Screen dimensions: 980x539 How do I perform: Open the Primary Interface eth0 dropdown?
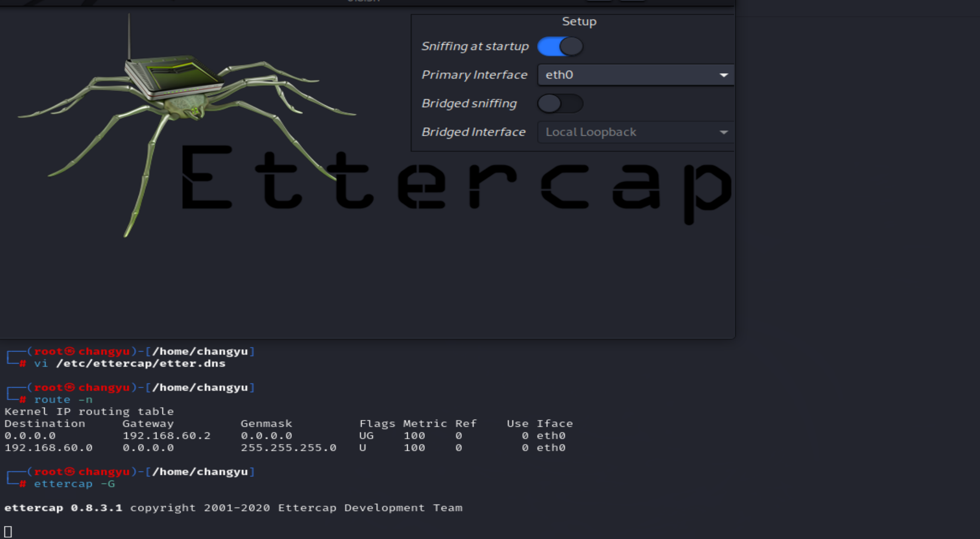[635, 75]
